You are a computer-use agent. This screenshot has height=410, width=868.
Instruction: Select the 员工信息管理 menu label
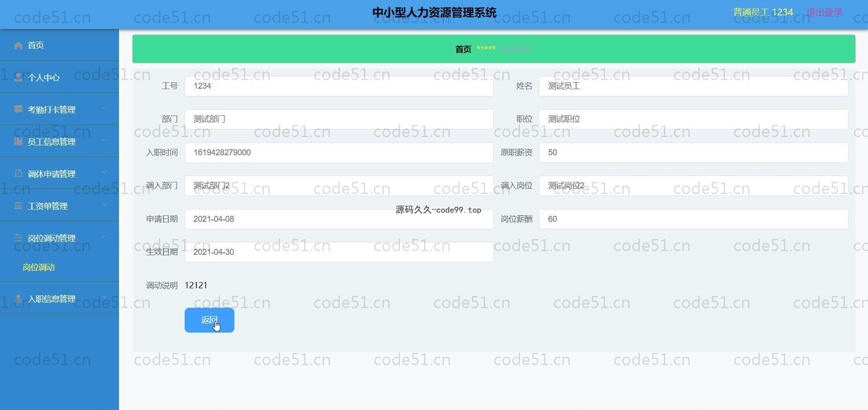tap(52, 142)
